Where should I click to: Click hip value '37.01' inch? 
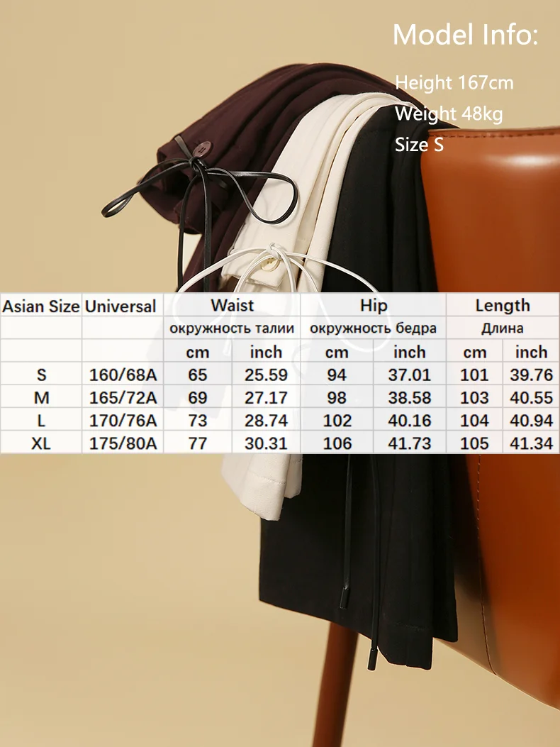410,375
